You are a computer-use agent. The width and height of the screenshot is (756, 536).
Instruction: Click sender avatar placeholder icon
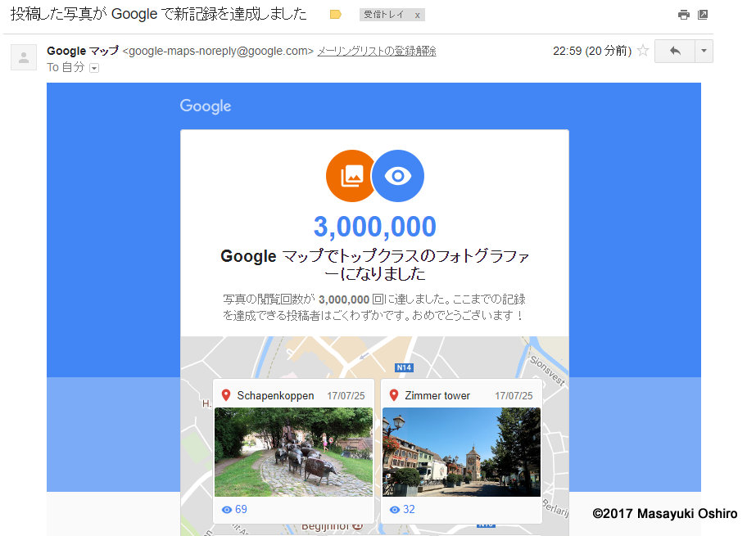click(x=24, y=58)
